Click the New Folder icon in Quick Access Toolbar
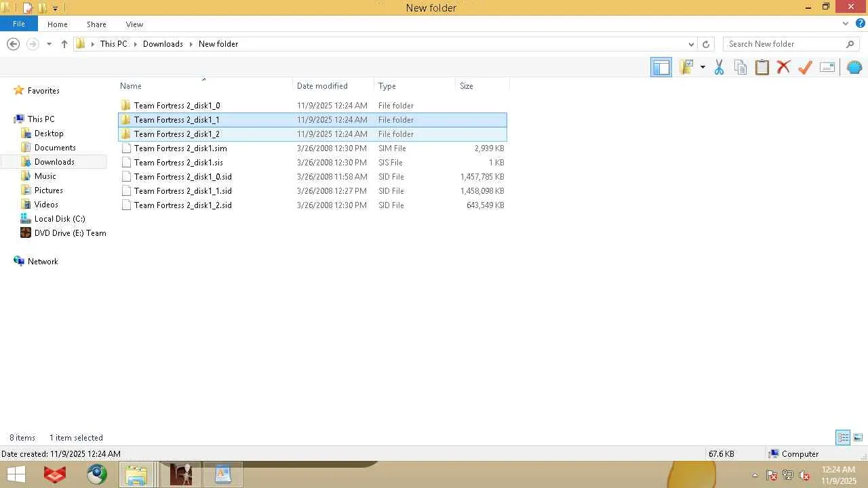This screenshot has height=488, width=868. click(42, 8)
